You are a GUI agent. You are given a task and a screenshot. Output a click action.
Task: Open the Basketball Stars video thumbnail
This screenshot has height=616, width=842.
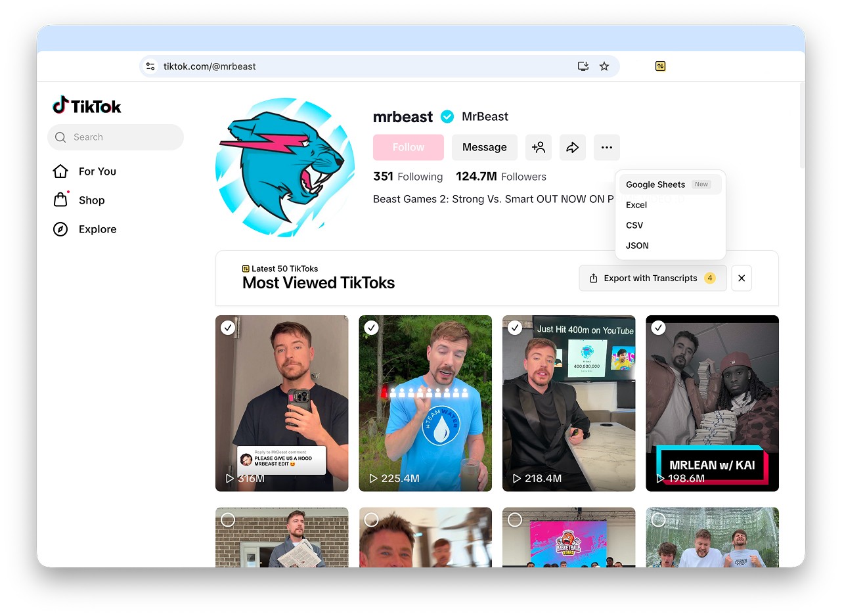pyautogui.click(x=569, y=537)
